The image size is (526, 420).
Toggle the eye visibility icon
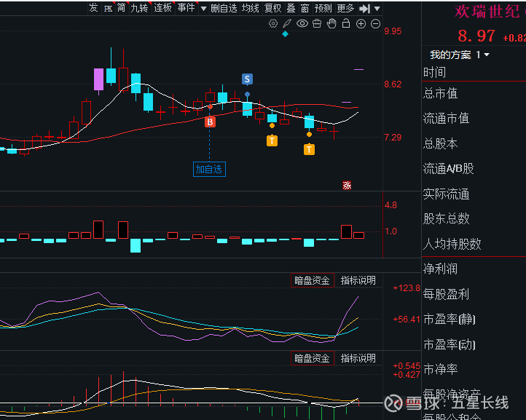302,23
